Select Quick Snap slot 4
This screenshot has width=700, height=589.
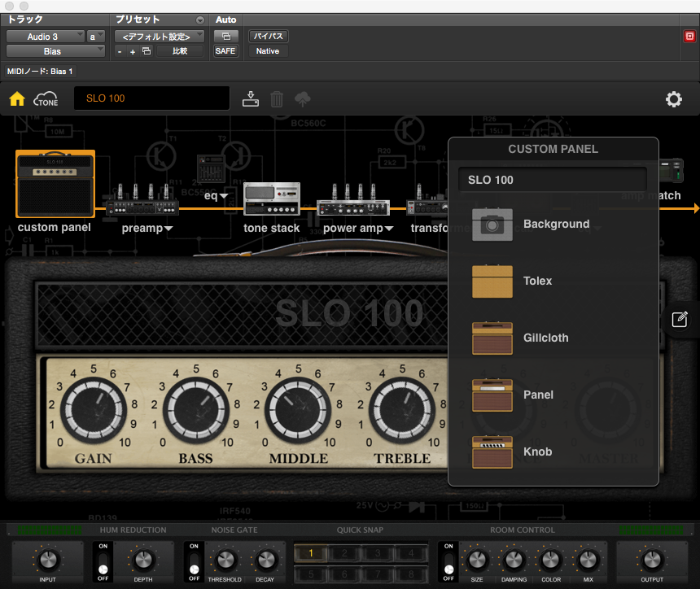[x=411, y=554]
